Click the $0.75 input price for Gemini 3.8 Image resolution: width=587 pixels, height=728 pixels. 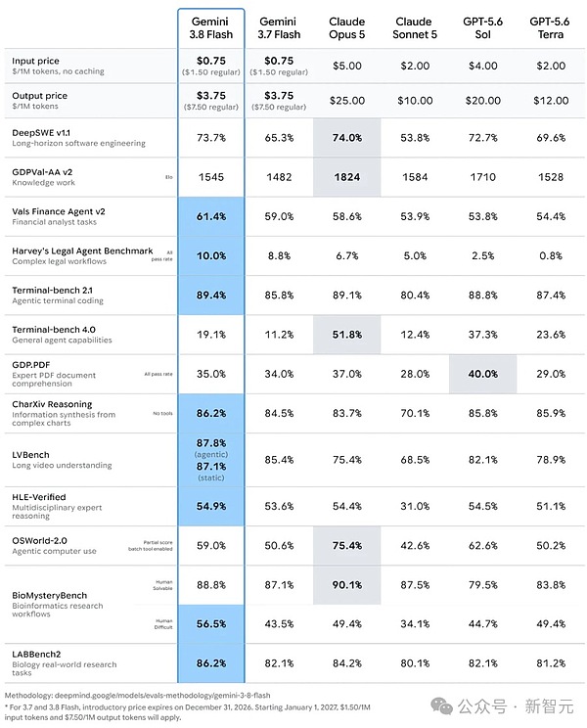[211, 61]
